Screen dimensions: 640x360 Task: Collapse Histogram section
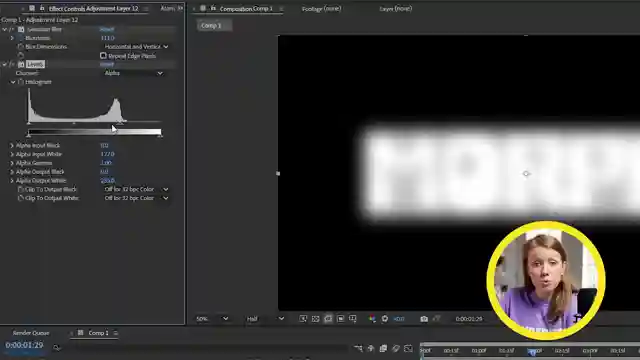pyautogui.click(x=13, y=82)
